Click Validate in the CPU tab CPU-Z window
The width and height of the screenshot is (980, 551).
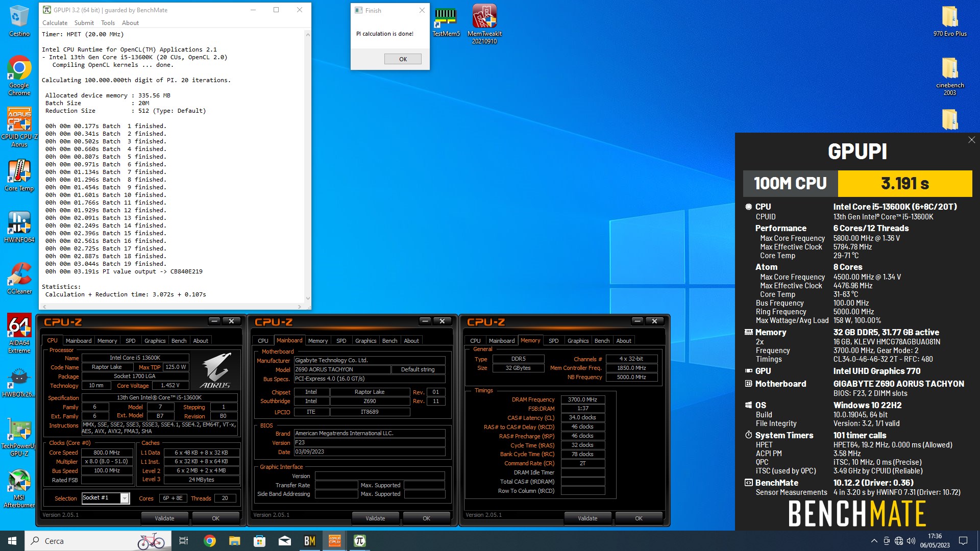(164, 518)
